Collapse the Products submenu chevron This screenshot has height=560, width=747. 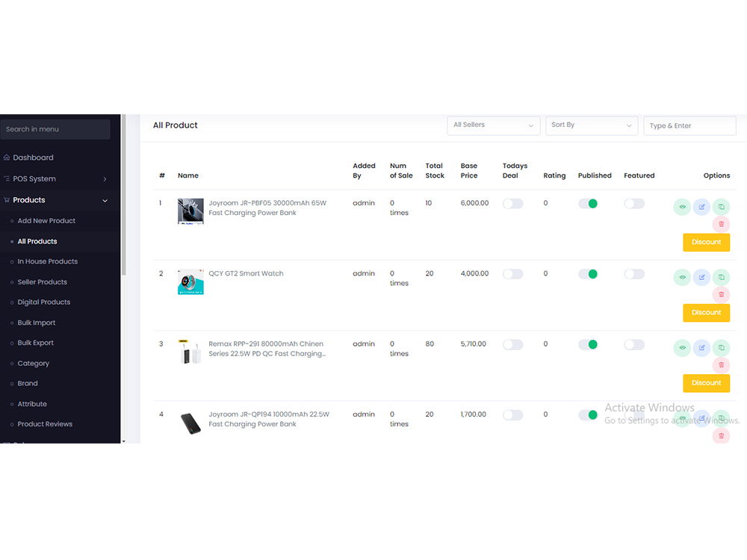(x=105, y=200)
